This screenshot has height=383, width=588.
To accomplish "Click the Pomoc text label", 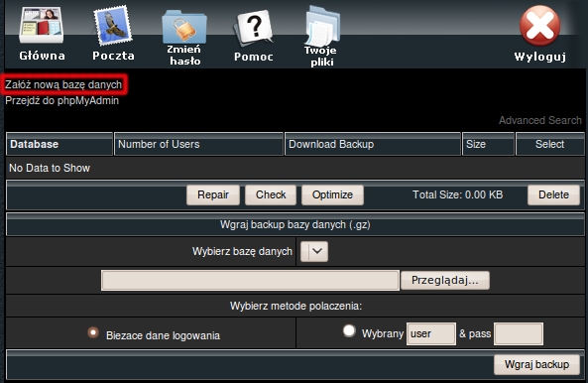I will coord(254,57).
